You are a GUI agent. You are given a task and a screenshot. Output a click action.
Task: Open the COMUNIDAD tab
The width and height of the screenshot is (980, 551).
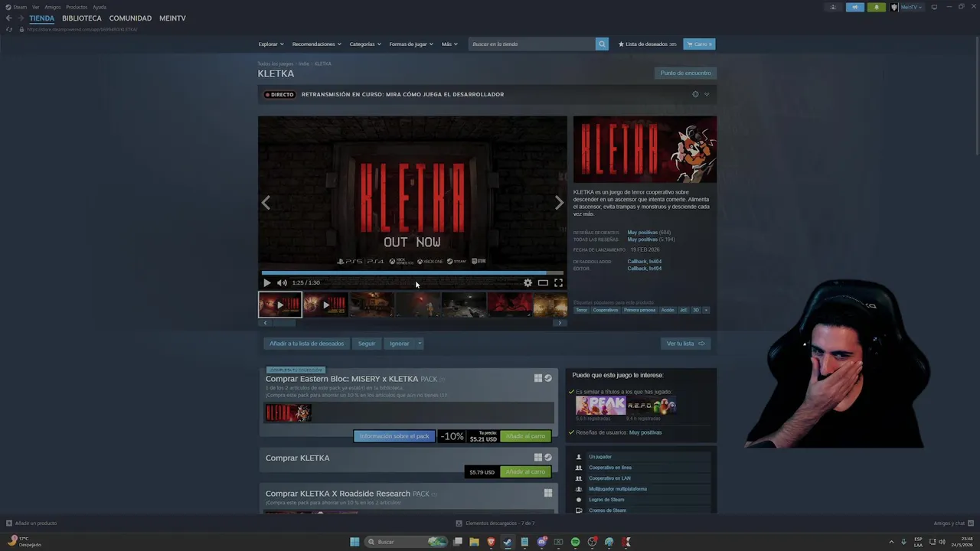point(130,18)
